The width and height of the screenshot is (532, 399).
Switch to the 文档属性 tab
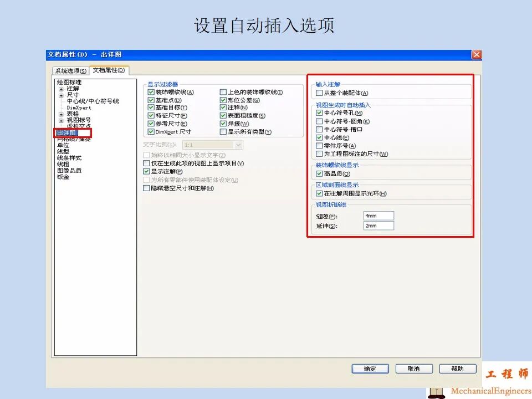(x=108, y=70)
